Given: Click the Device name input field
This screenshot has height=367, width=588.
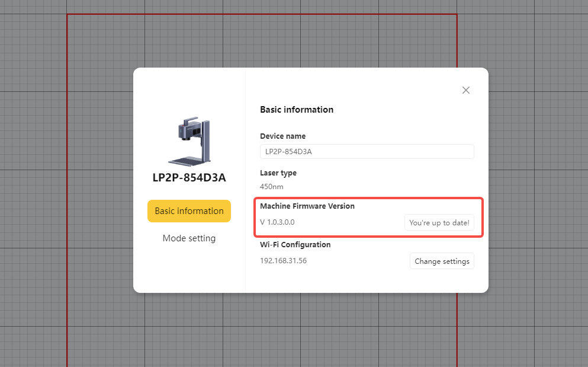Looking at the screenshot, I should pos(367,151).
